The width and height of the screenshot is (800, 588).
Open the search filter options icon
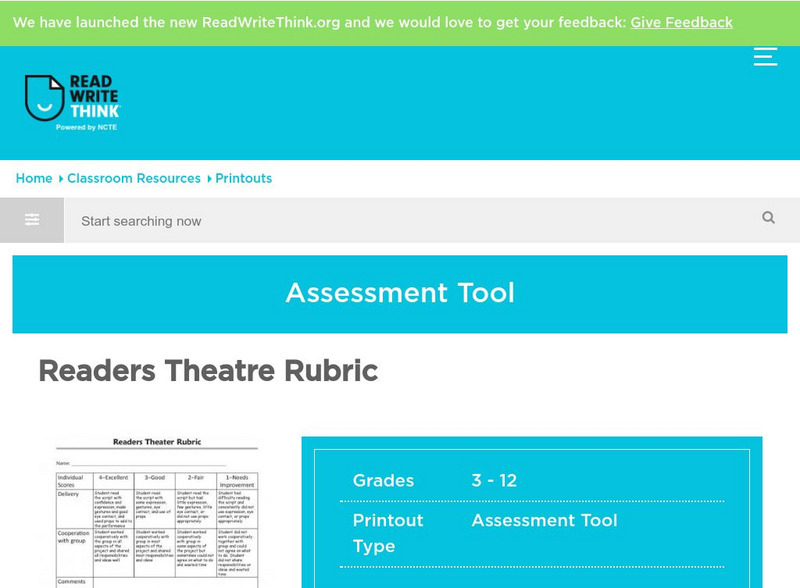click(31, 220)
